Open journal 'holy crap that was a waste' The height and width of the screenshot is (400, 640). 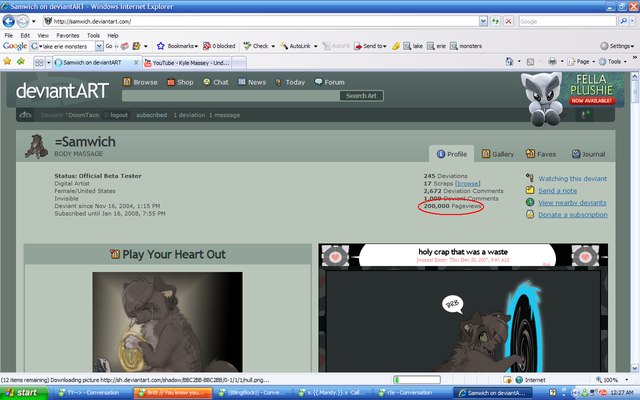[463, 252]
